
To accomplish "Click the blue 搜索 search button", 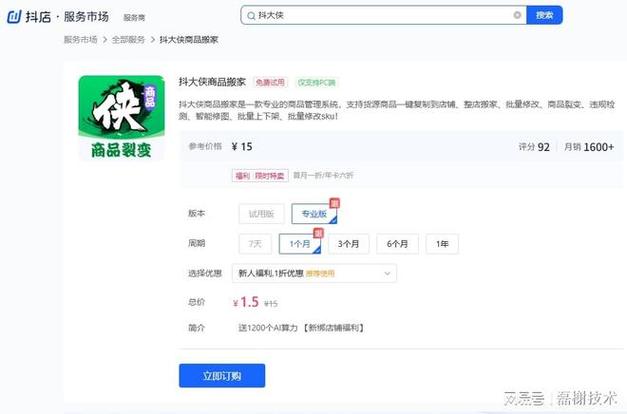I will (544, 15).
